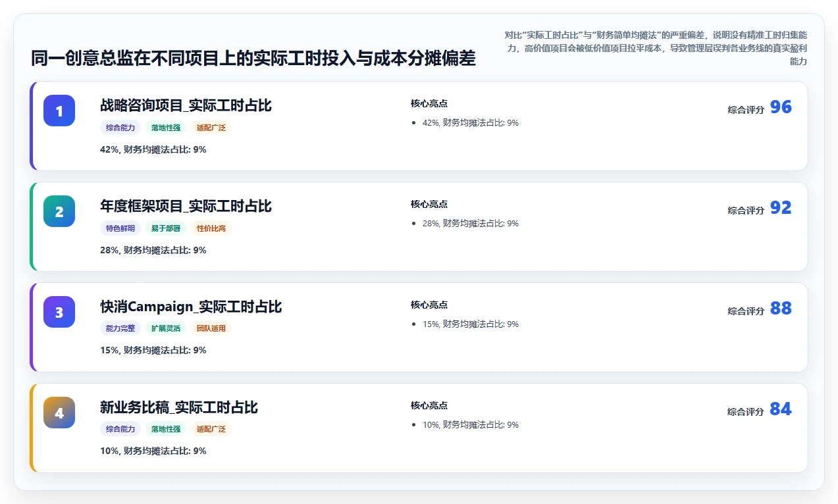The image size is (838, 504).
Task: Click the 28% bullet under 核心亮点
Action: click(x=471, y=224)
